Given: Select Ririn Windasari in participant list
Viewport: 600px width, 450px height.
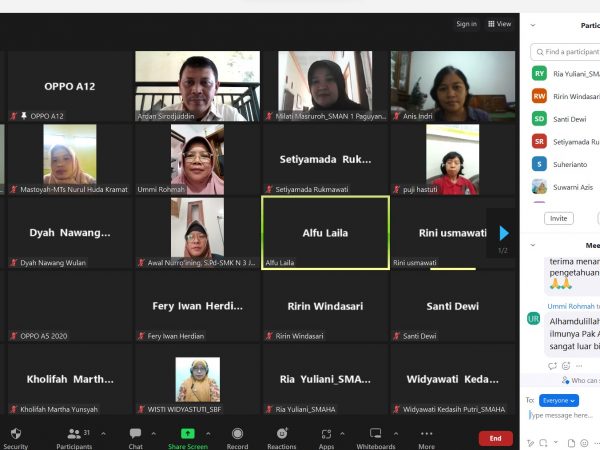Looking at the screenshot, I should click(x=566, y=96).
